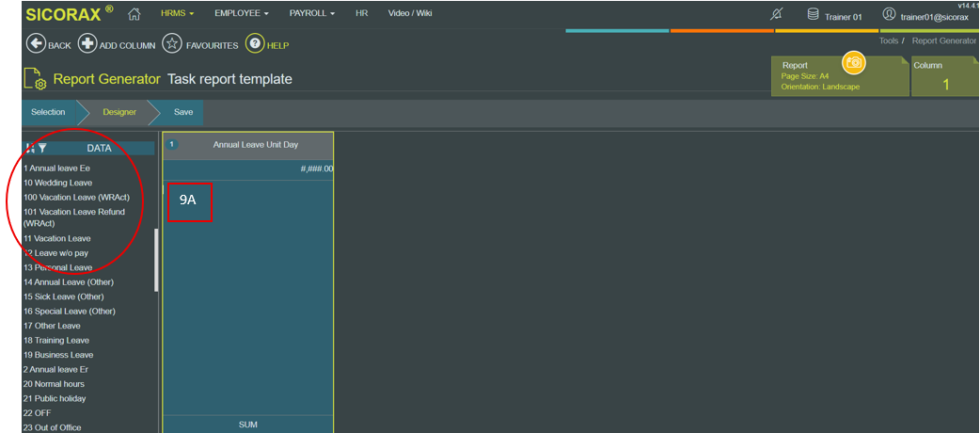Select '22 OFF' data item
980x433 pixels.
[x=38, y=413]
